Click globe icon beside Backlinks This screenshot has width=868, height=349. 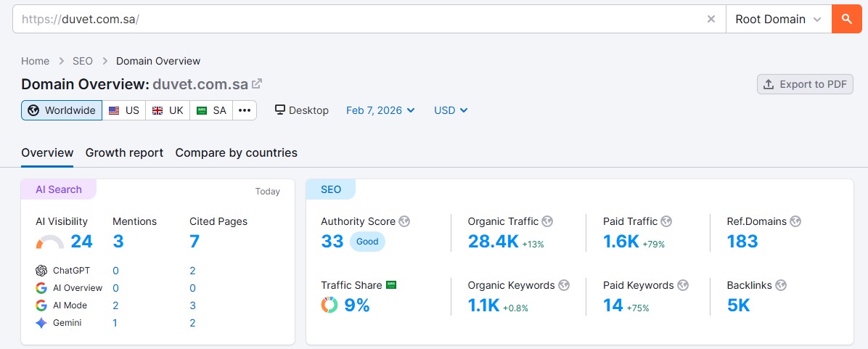coord(781,285)
